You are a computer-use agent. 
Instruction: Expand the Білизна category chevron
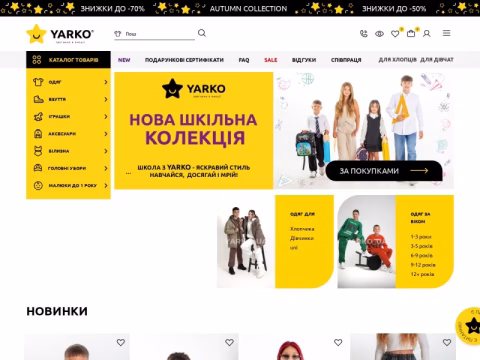click(106, 151)
